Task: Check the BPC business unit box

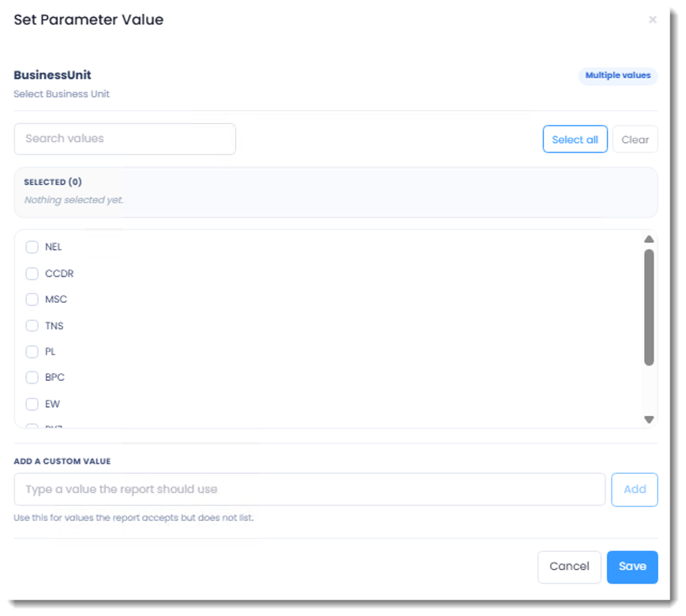Action: coord(32,377)
